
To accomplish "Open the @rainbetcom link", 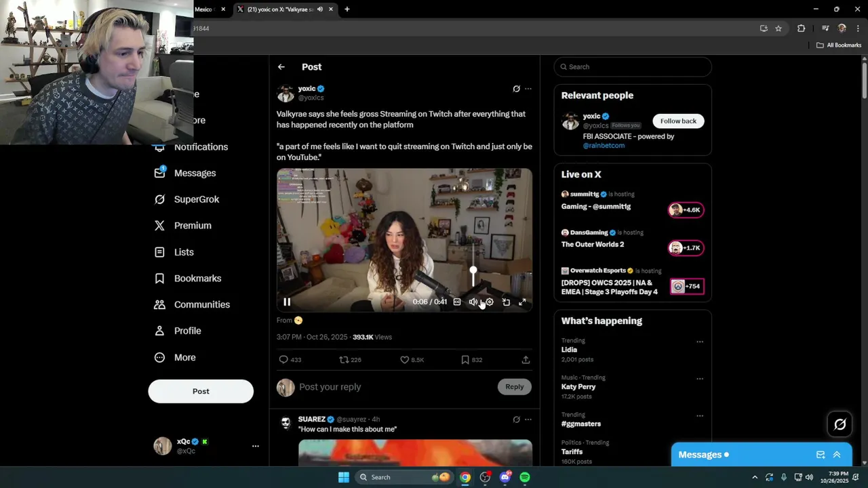I will click(604, 146).
